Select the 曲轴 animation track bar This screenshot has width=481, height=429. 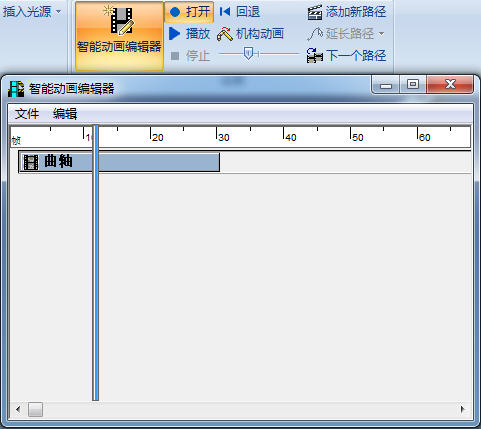[119, 162]
